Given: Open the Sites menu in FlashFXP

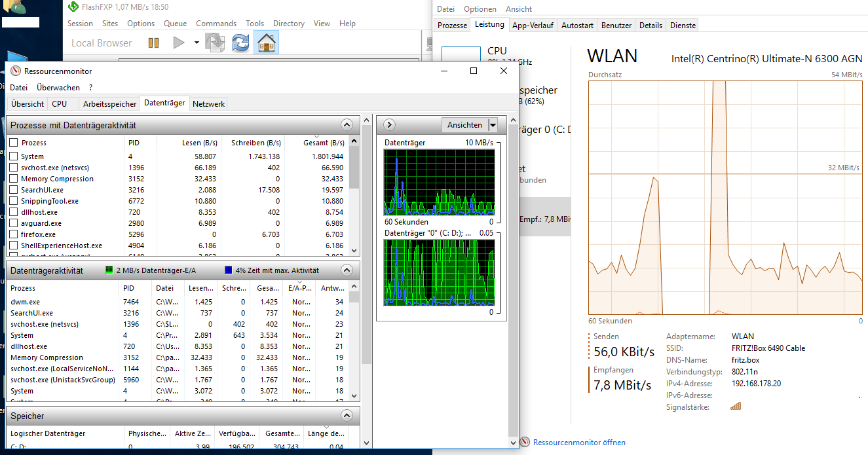Looking at the screenshot, I should point(110,24).
